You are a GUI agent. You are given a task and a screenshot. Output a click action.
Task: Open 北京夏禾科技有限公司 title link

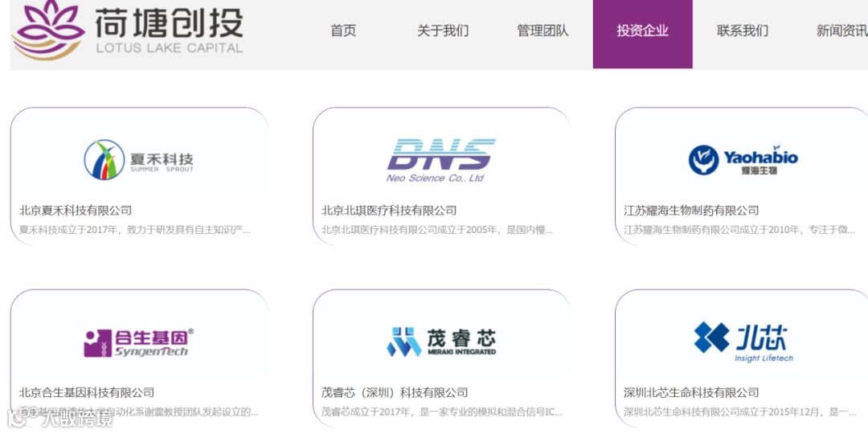pyautogui.click(x=76, y=211)
